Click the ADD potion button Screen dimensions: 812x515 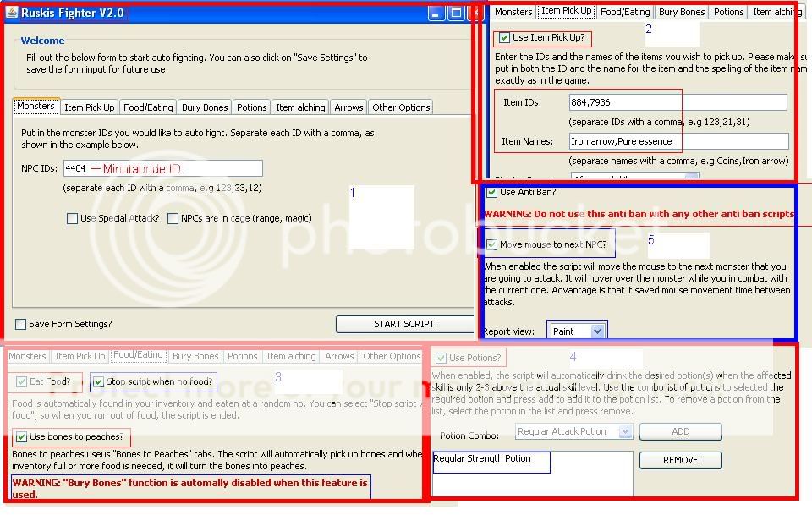[680, 431]
